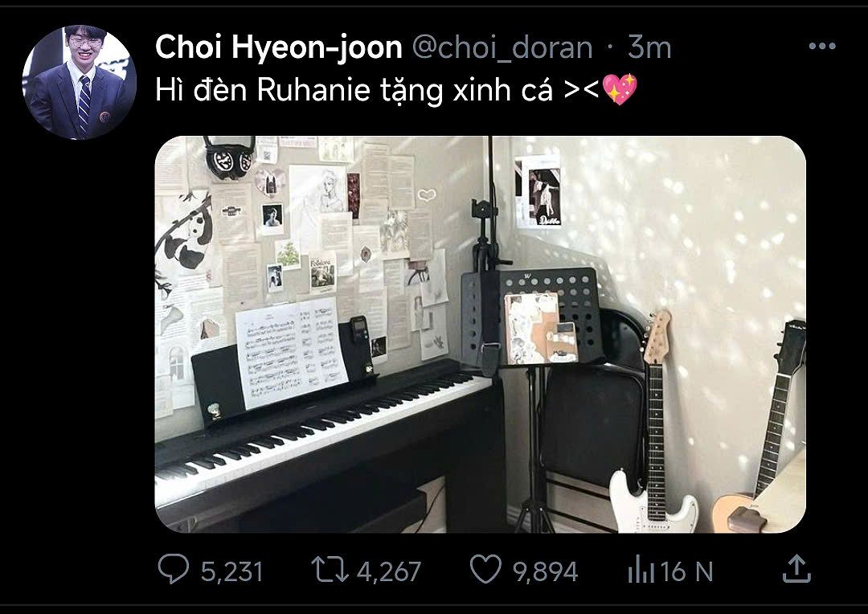The image size is (868, 614).
Task: Click the 3m timestamp link
Action: tap(649, 47)
